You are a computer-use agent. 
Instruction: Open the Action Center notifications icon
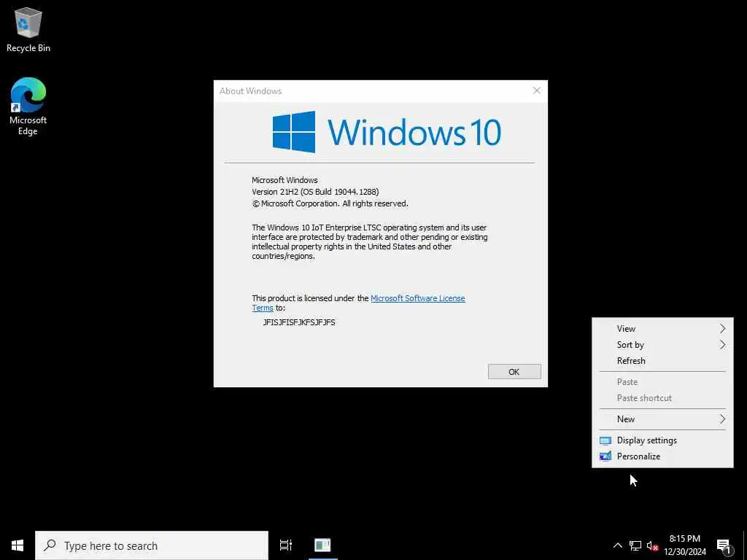[x=724, y=545]
